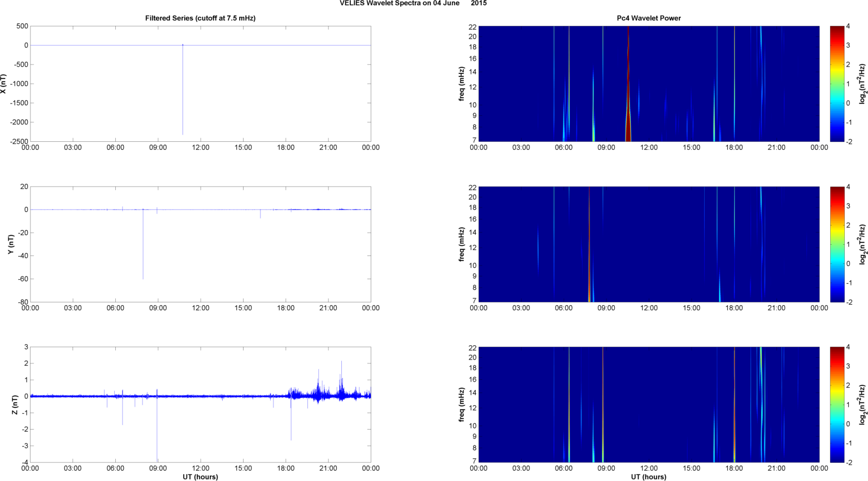Click the small Y series spike near 16:00
This screenshot has height=481, width=868.
coord(260,214)
